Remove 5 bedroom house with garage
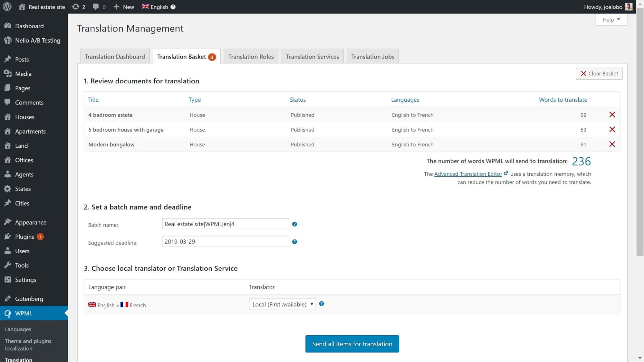Image resolution: width=644 pixels, height=362 pixels. pos(612,129)
